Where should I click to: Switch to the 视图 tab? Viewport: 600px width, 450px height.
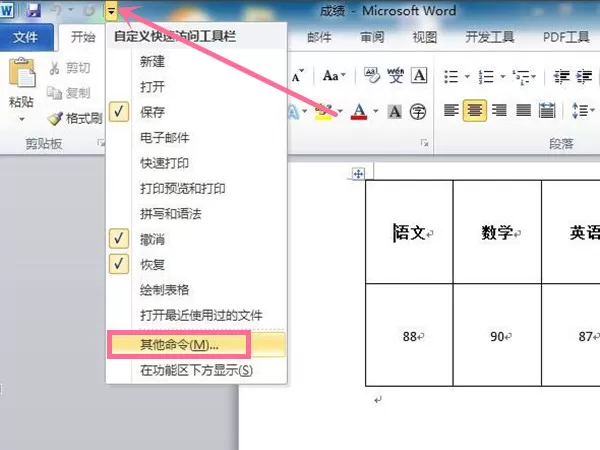(x=425, y=38)
